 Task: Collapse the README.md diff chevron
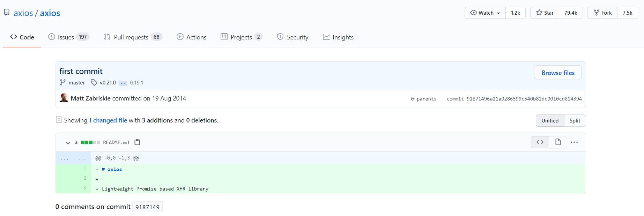click(68, 142)
